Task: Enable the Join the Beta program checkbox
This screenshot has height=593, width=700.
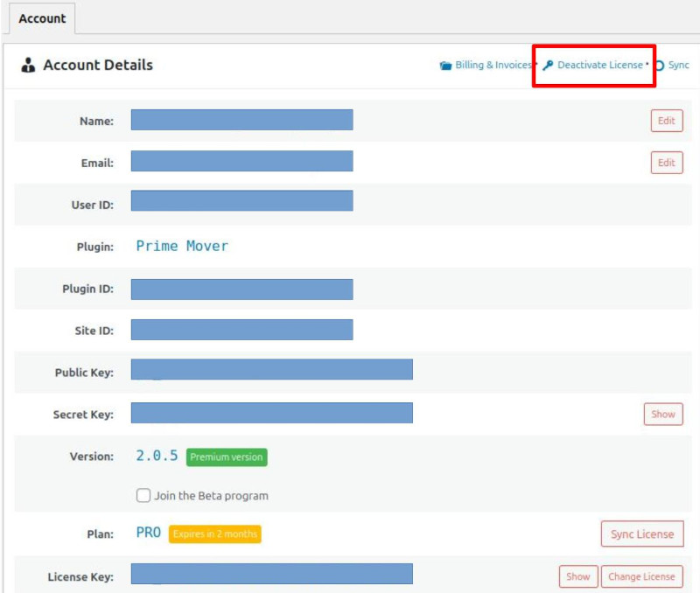Action: tap(143, 495)
